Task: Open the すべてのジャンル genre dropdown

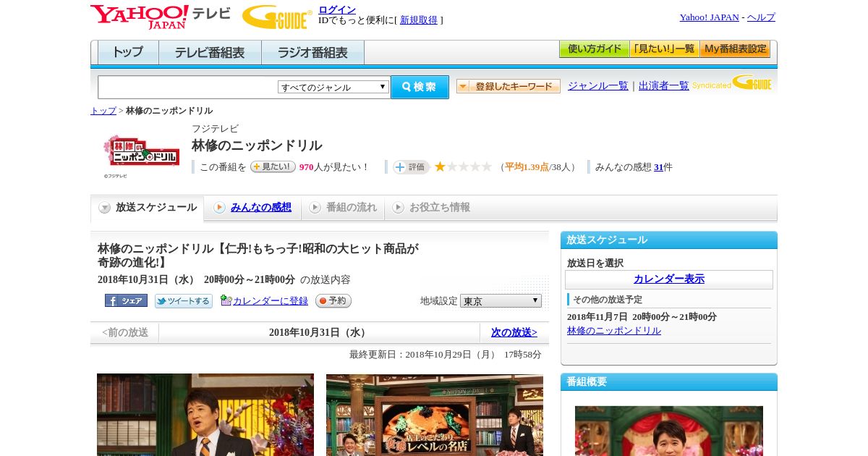Action: click(x=333, y=87)
